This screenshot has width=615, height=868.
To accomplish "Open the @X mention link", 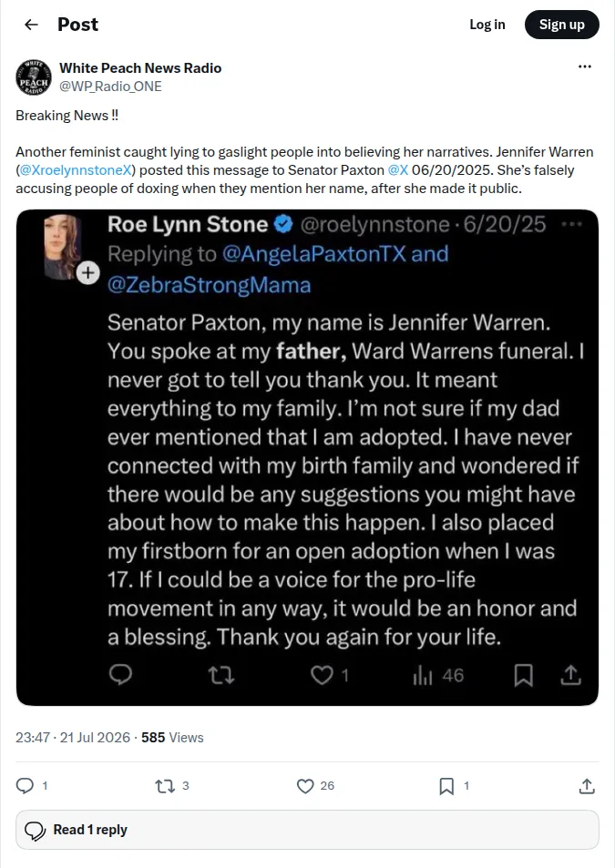I will 398,170.
